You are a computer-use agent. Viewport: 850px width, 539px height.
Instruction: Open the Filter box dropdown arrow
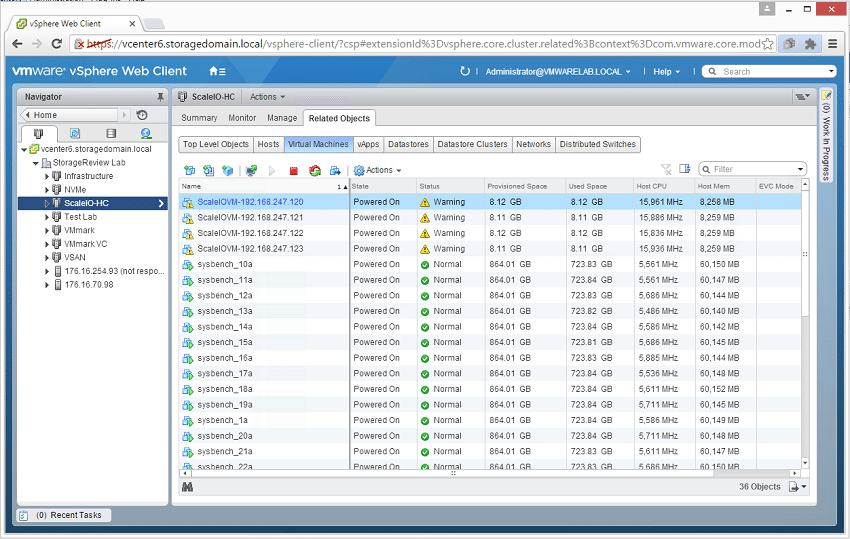click(800, 169)
